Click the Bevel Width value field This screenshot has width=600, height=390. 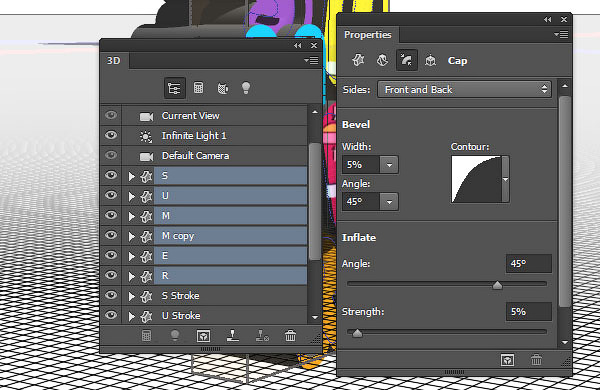point(361,165)
